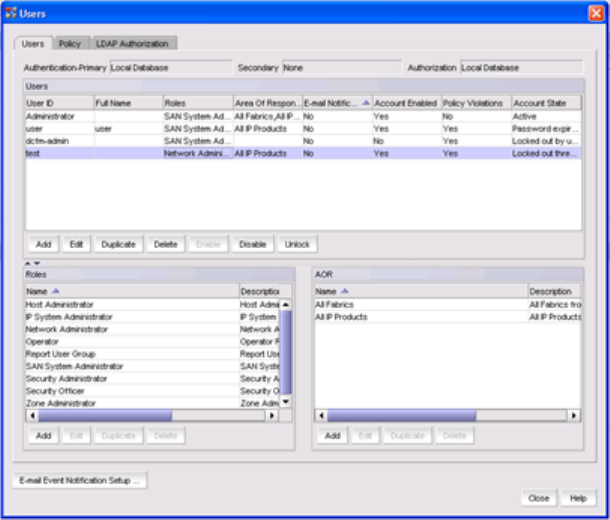Viewport: 610px width, 520px height.
Task: Select the Administrator user row
Action: click(x=303, y=116)
